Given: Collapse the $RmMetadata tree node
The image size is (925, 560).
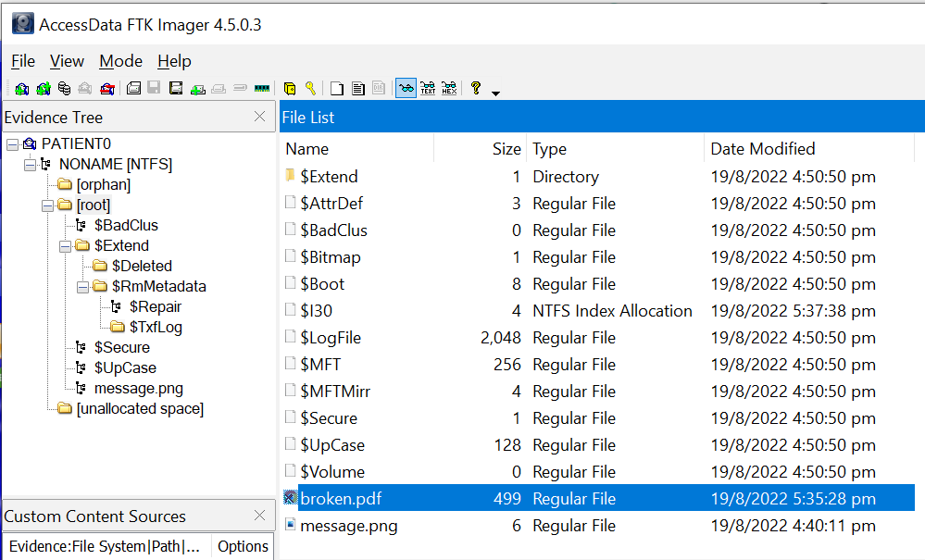Looking at the screenshot, I should coord(82,287).
